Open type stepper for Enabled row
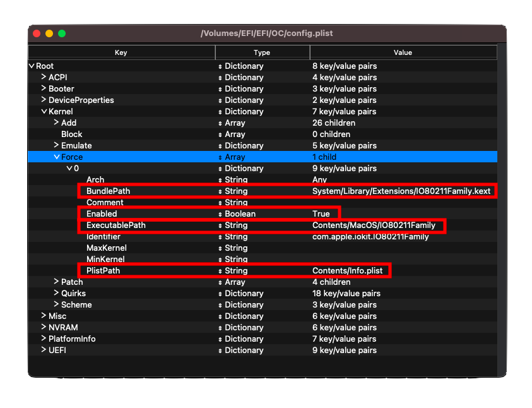Image resolution: width=532 pixels, height=408 pixels. [221, 214]
